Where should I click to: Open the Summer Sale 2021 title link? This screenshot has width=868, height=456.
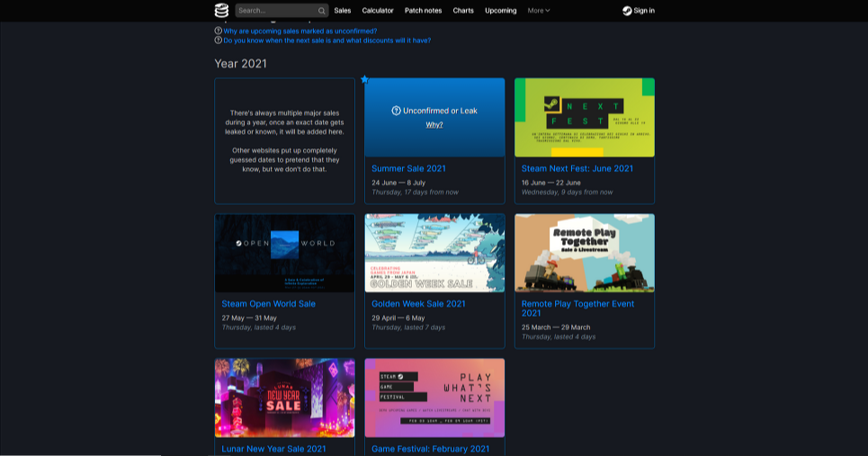pyautogui.click(x=408, y=168)
